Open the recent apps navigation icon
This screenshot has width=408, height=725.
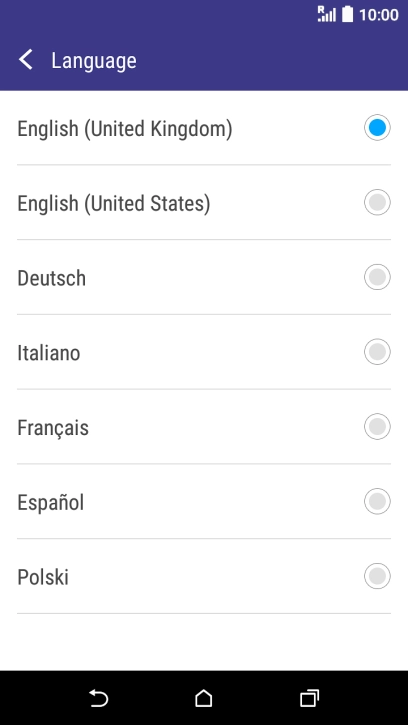pos(309,698)
